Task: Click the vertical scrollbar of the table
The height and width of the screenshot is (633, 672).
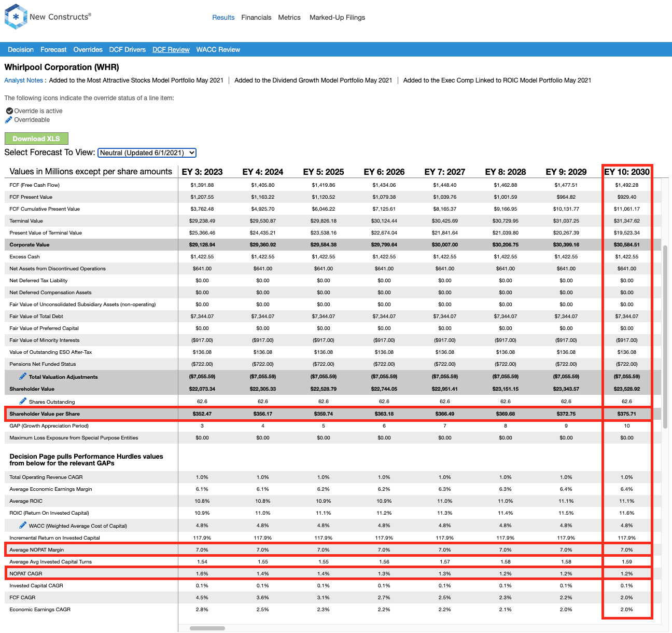Action: pos(665,337)
